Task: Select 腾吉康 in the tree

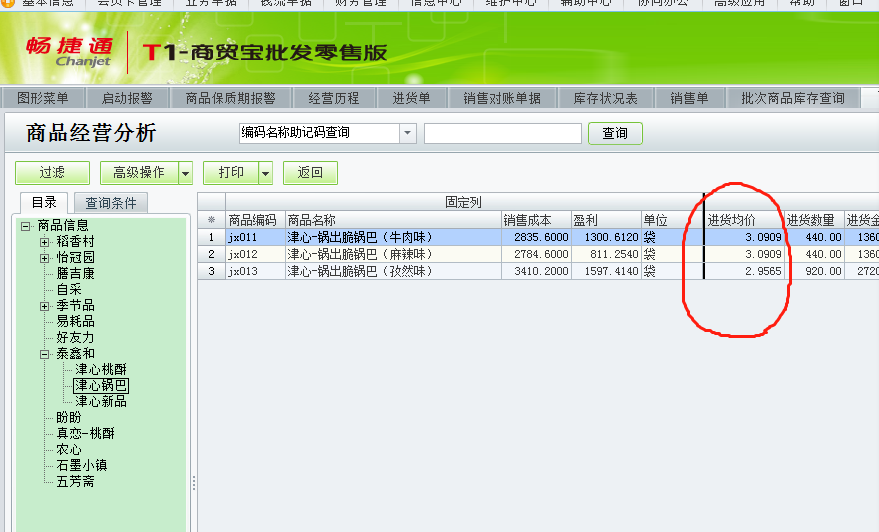Action: [75, 274]
